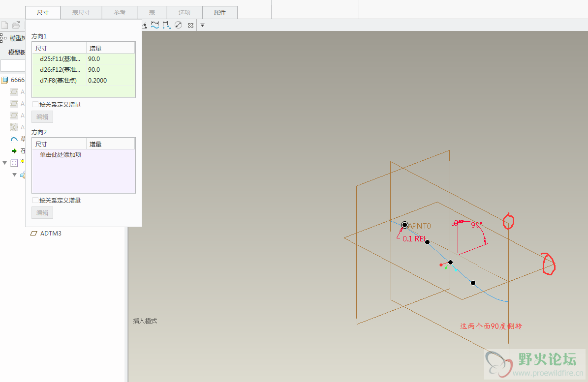Click the 90° angle dimension in viewport
Screen dimensions: 588x382
click(x=476, y=225)
